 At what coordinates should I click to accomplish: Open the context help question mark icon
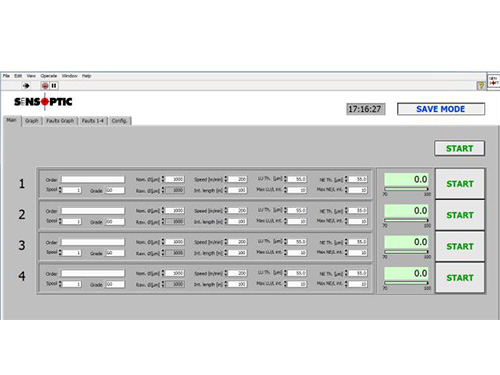coord(481,86)
